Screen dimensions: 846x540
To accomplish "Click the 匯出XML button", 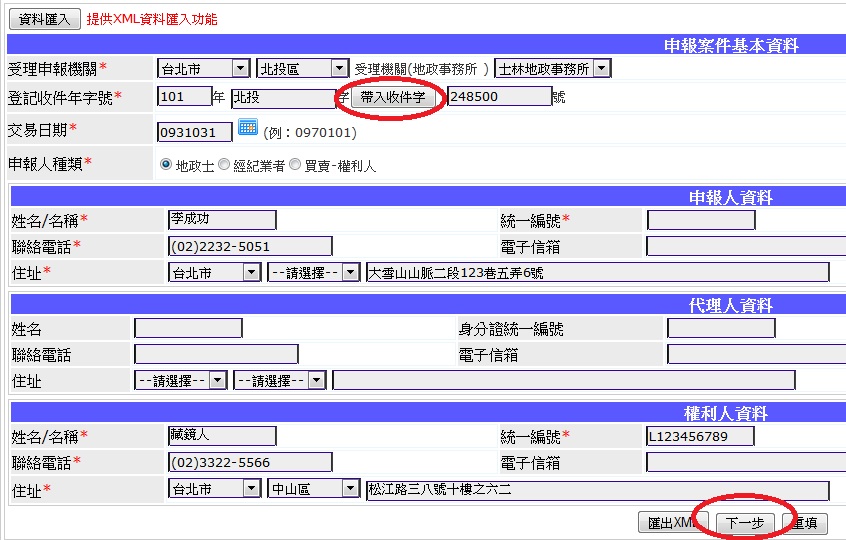I will click(x=672, y=522).
